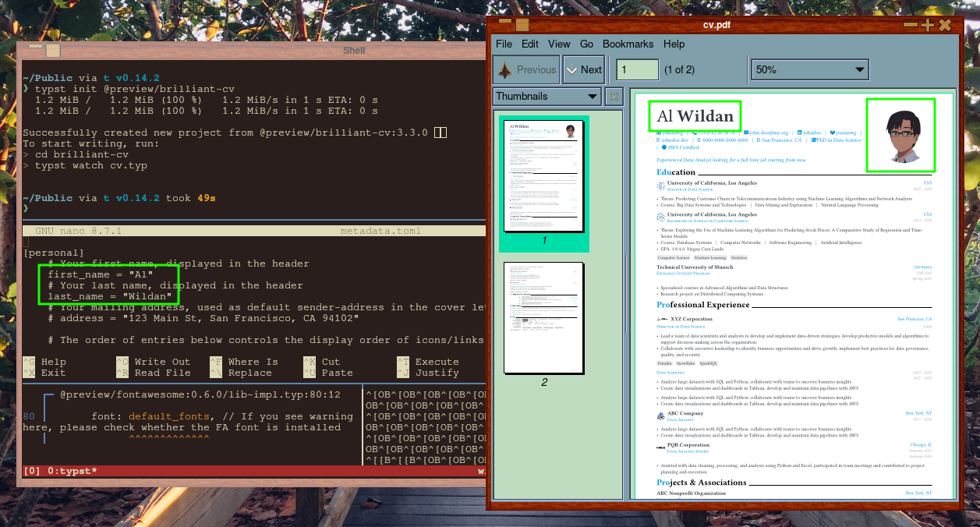Open the Bookmarks menu
Screen dimensions: 980x527
[x=628, y=44]
